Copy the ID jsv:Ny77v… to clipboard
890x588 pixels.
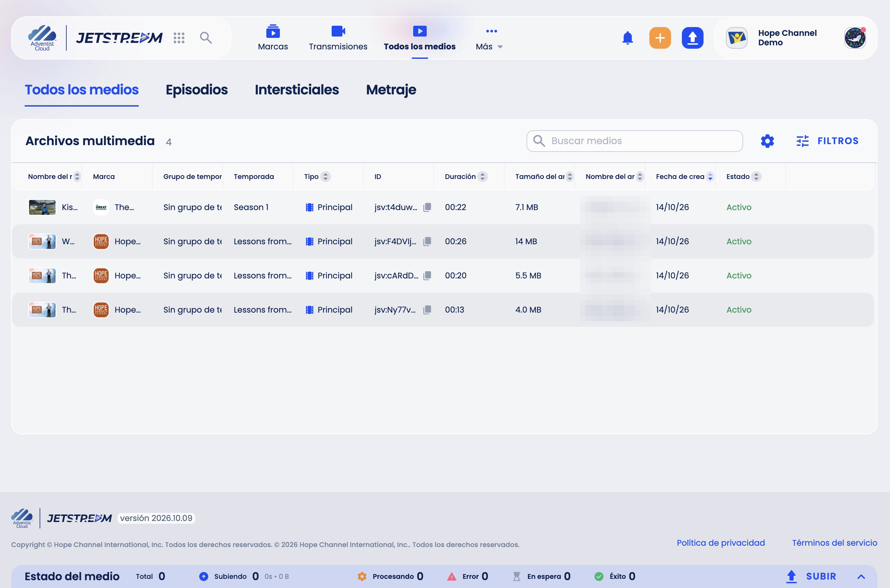427,310
